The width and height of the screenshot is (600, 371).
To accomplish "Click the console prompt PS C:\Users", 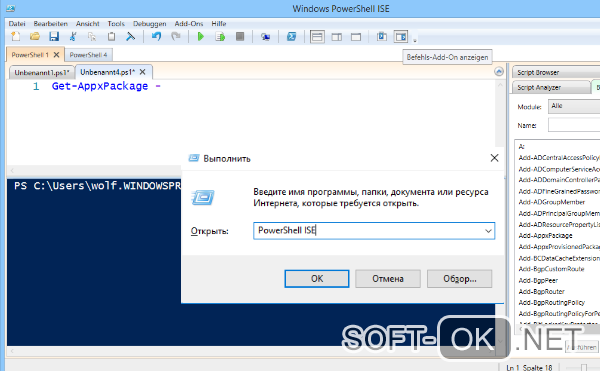I will (x=97, y=186).
